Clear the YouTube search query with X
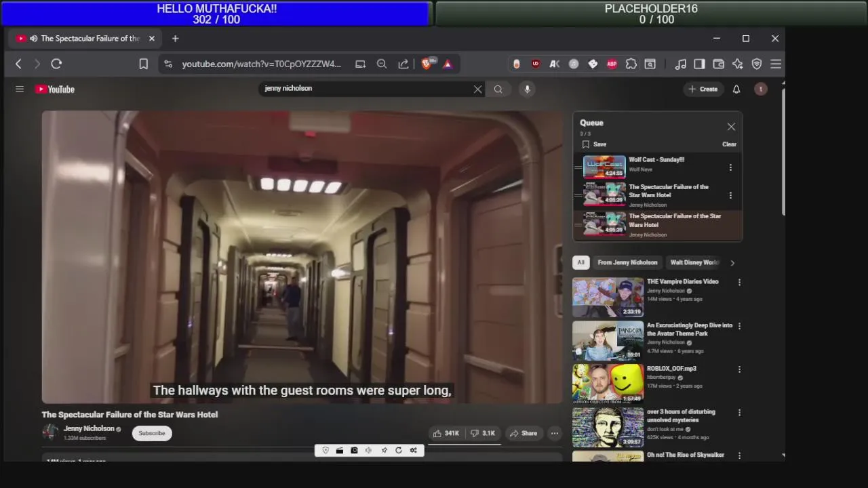Viewport: 868px width, 488px height. coord(477,89)
